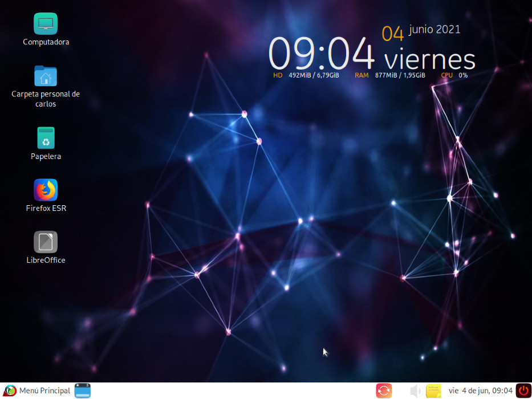Click the distro logo beside Menú Principal
The image size is (532, 399).
click(10, 391)
